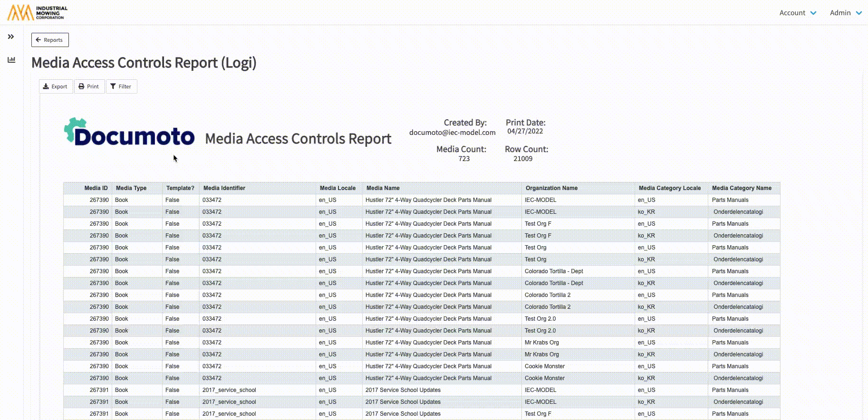The height and width of the screenshot is (420, 868).
Task: Click the first 2017_service_school identifier cell
Action: pos(229,390)
